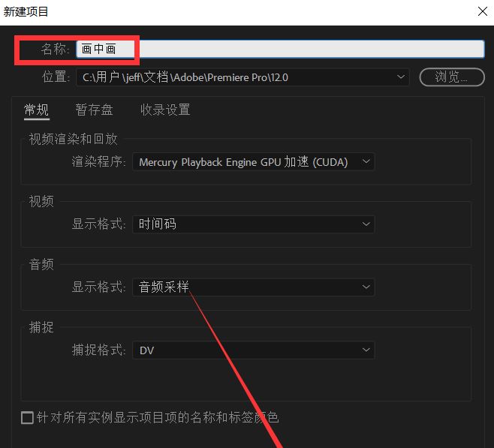Open the 捕捉格式 DV dropdown
Image resolution: width=494 pixels, height=448 pixels.
(x=254, y=350)
